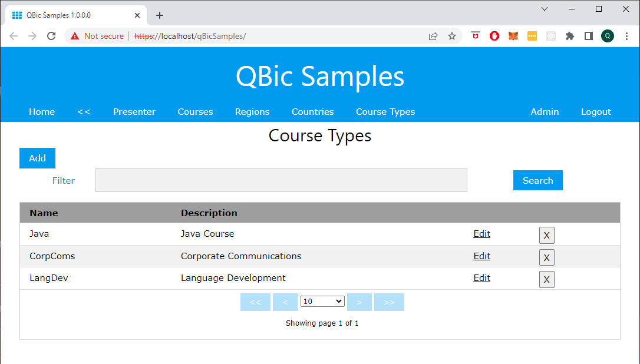Edit the Java course type
Image resolution: width=640 pixels, height=364 pixels.
(x=481, y=233)
